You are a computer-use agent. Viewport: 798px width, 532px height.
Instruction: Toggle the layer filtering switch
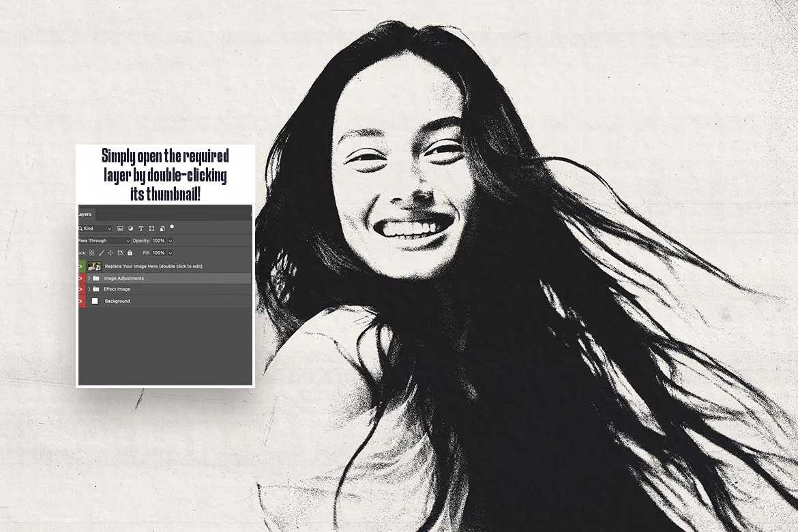172,227
